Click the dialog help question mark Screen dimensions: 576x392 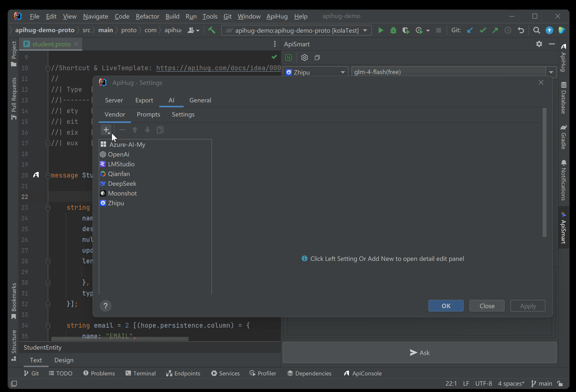(x=106, y=306)
